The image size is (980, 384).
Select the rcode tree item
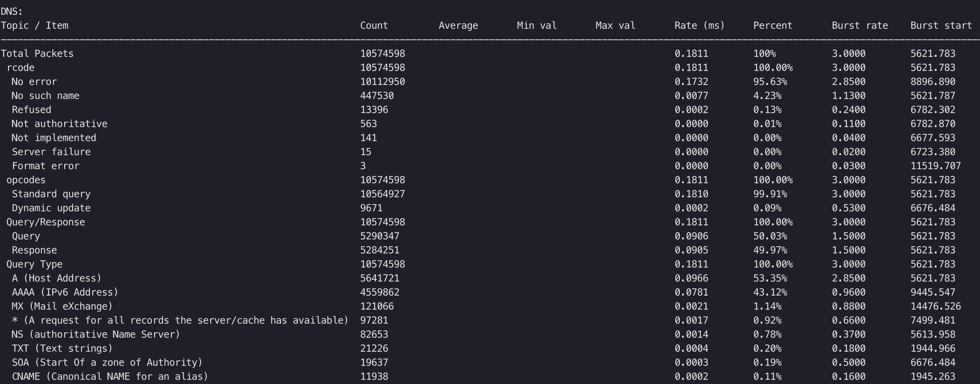click(21, 68)
